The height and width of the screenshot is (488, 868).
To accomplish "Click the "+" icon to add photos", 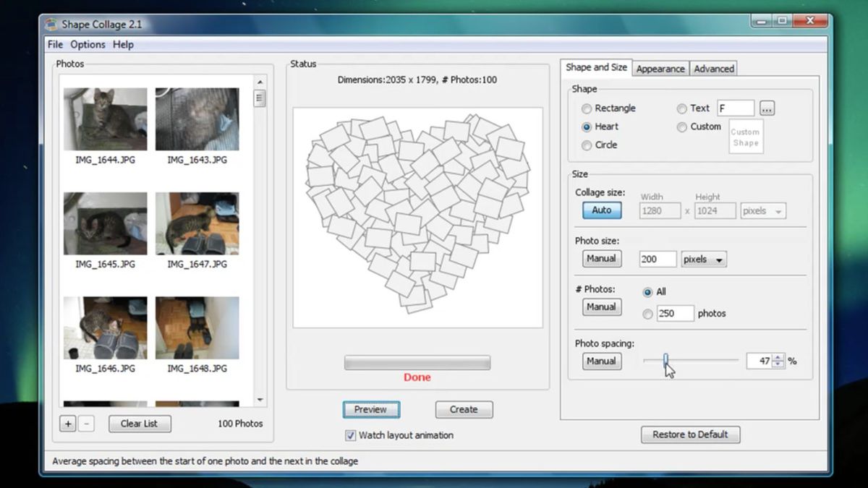I will pyautogui.click(x=67, y=424).
